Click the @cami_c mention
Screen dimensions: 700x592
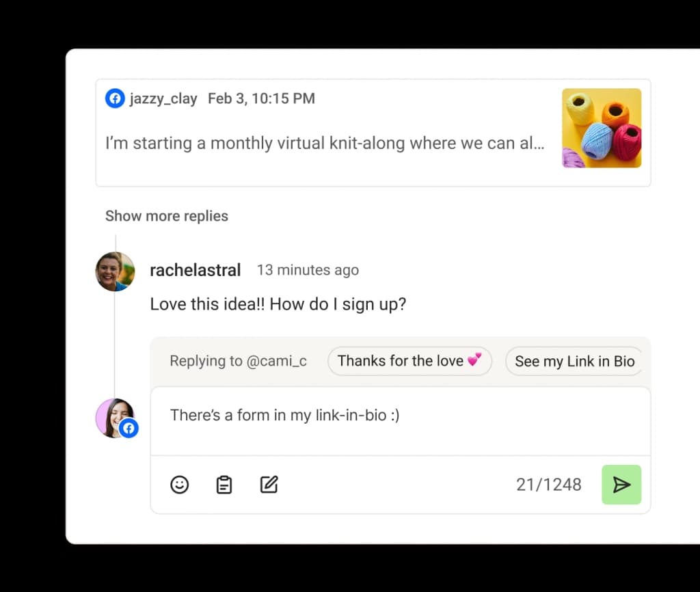(x=284, y=361)
